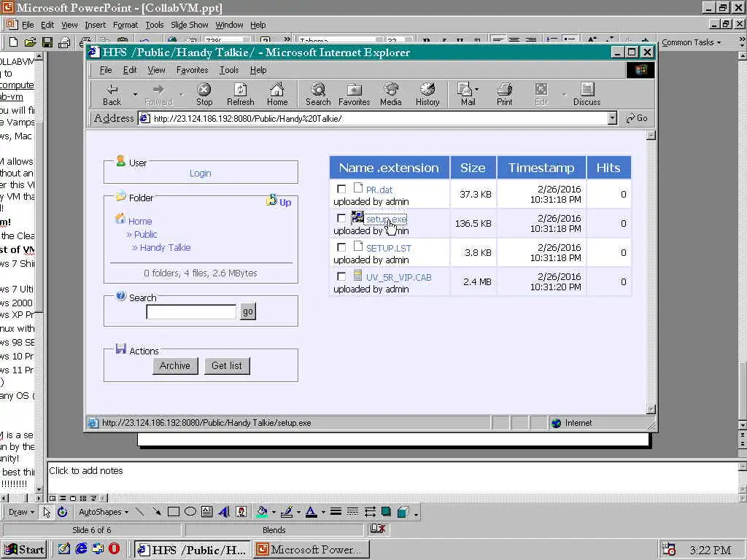This screenshot has width=747, height=560.
Task: Click the Arrow Style icon in Drawing toolbar
Action: pyautogui.click(x=370, y=512)
